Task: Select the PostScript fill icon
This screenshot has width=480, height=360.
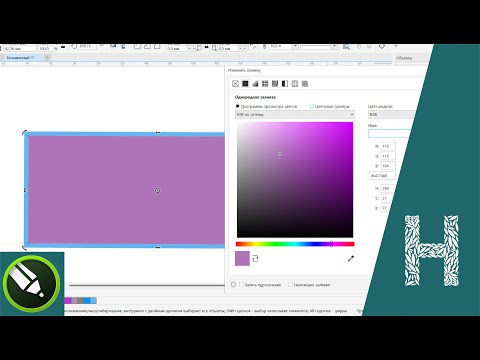Action: pyautogui.click(x=305, y=84)
